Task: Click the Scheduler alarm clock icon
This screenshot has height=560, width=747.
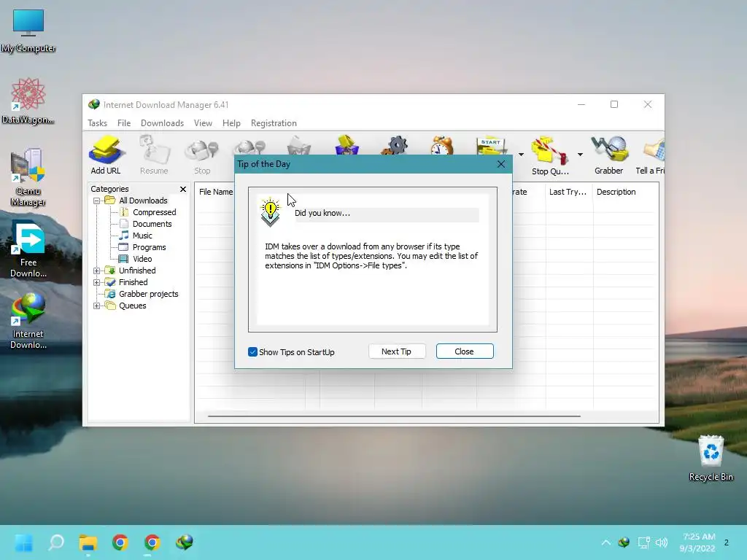Action: pyautogui.click(x=442, y=145)
